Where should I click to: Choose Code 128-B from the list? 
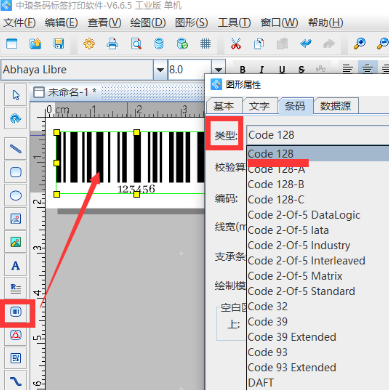318,184
